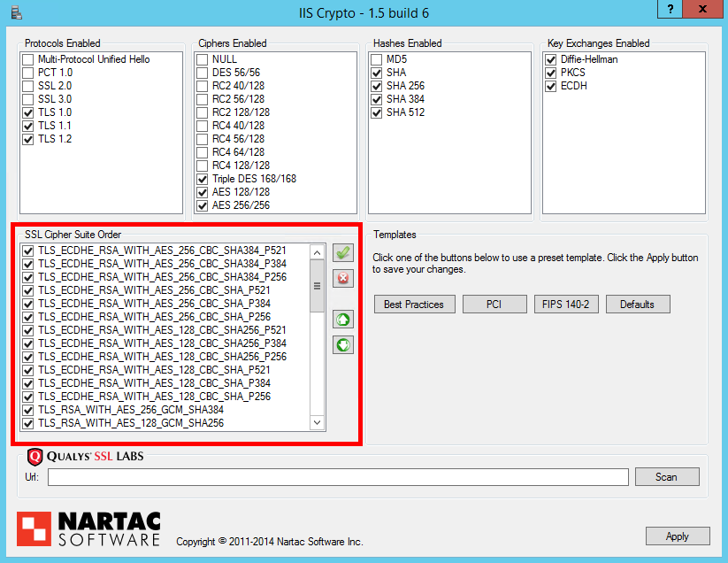Viewport: 728px width, 563px height.
Task: Click the Url input field
Action: click(338, 477)
